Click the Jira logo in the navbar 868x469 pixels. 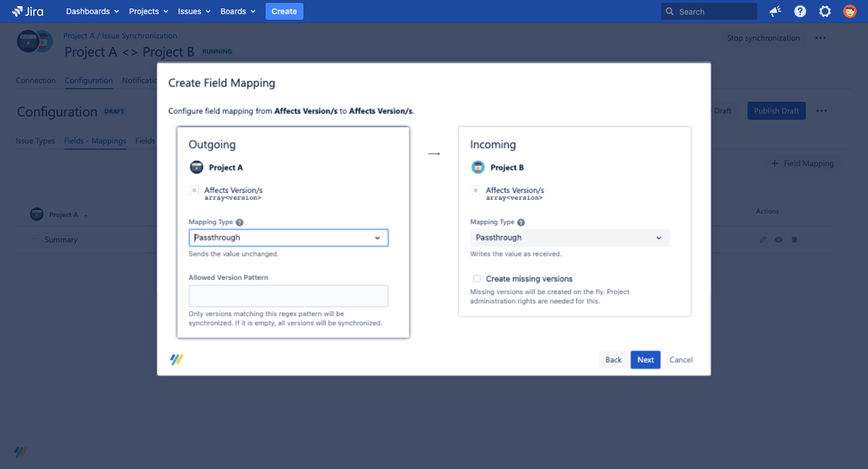point(27,11)
